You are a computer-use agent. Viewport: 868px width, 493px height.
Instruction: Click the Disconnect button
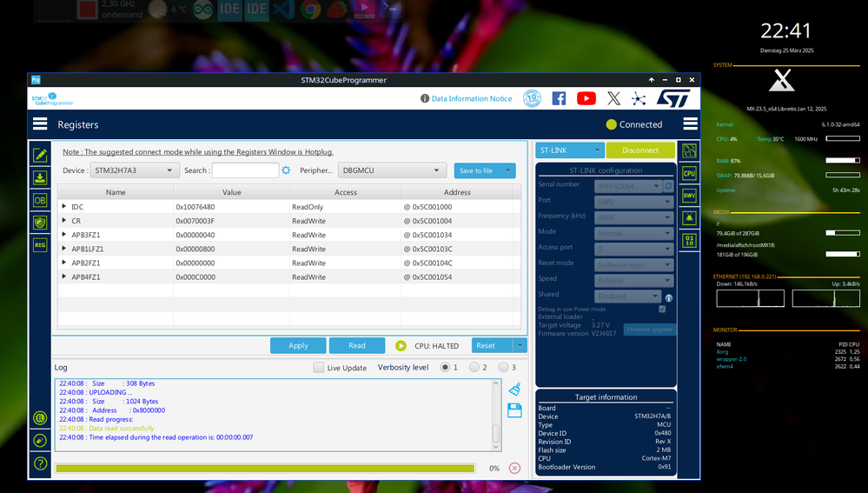click(640, 150)
